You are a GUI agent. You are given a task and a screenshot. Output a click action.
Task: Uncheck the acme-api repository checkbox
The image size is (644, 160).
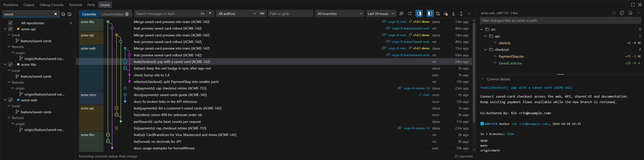point(10,29)
